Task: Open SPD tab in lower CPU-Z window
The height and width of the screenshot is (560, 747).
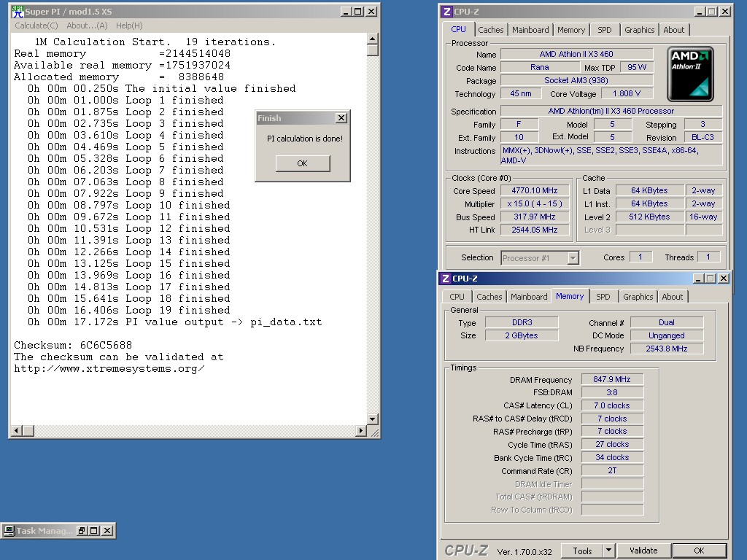Action: click(603, 297)
